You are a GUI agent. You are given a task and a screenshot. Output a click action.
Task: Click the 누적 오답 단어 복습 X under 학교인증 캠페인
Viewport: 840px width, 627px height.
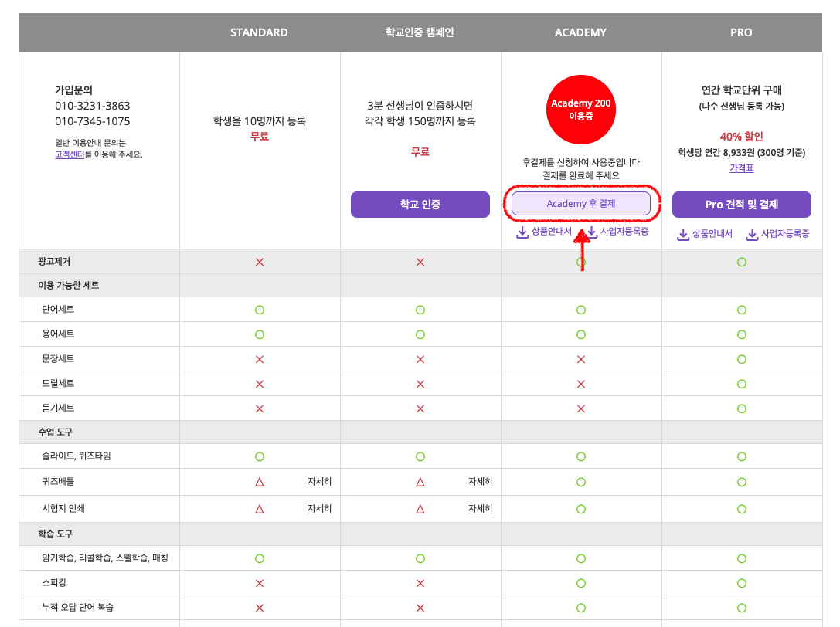tap(420, 608)
